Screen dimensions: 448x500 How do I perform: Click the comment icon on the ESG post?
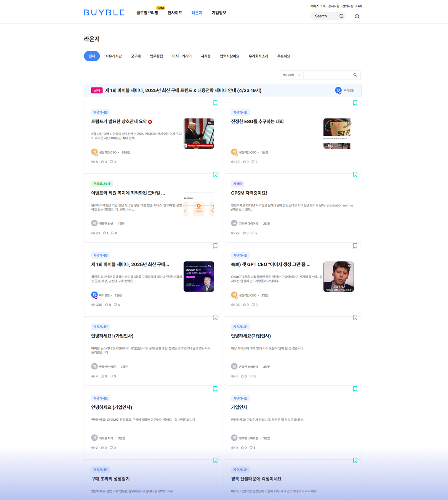pyautogui.click(x=253, y=162)
